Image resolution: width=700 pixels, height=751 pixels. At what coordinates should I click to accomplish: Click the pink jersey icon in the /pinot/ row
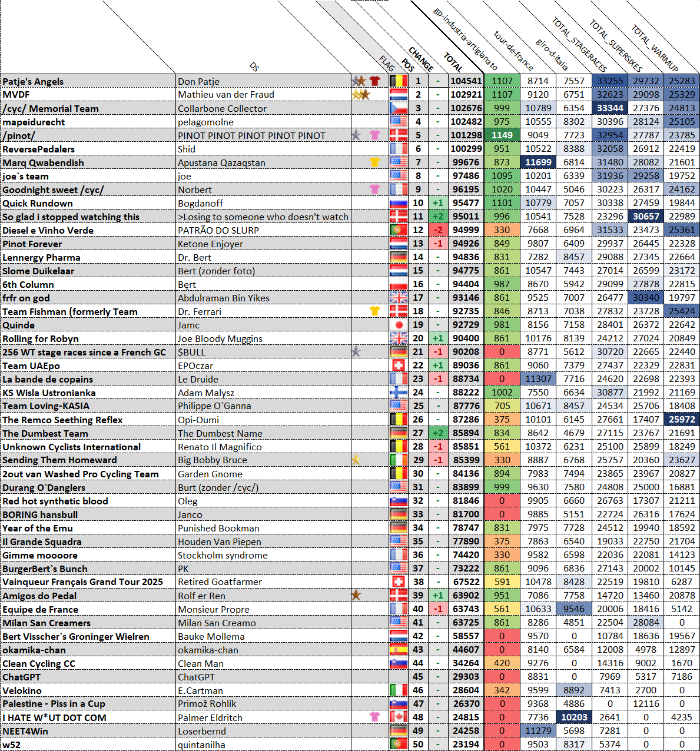tap(374, 135)
